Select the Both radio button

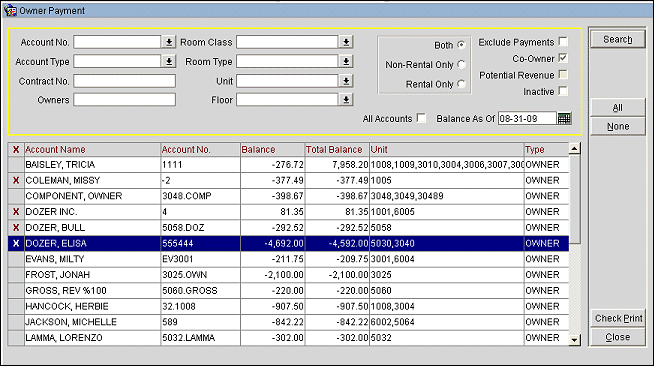tap(461, 45)
